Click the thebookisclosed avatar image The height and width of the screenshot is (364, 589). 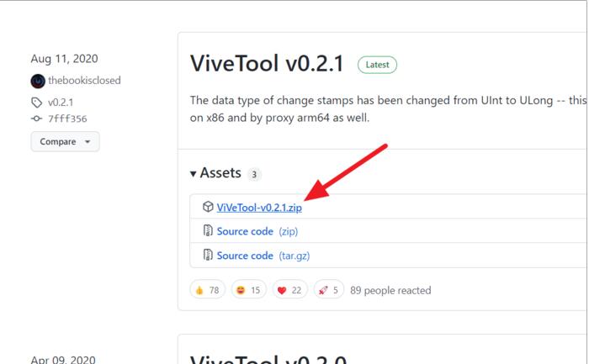tap(38, 81)
